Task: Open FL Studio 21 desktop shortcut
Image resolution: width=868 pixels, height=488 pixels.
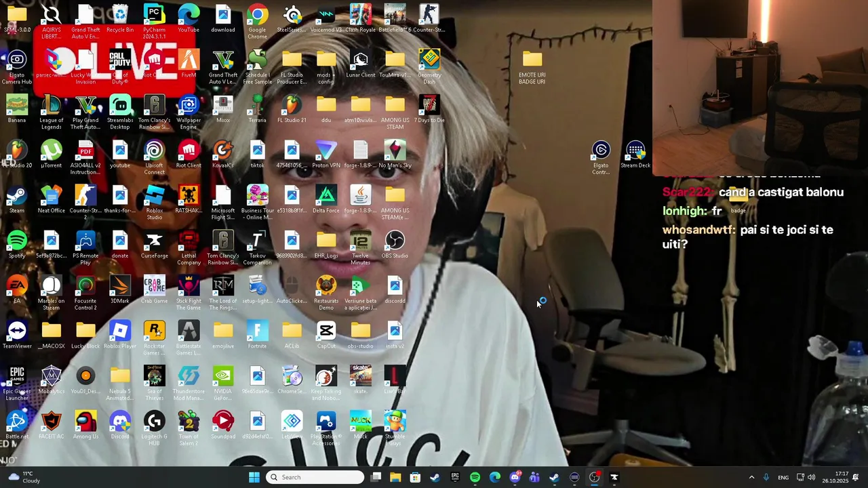Action: point(292,109)
